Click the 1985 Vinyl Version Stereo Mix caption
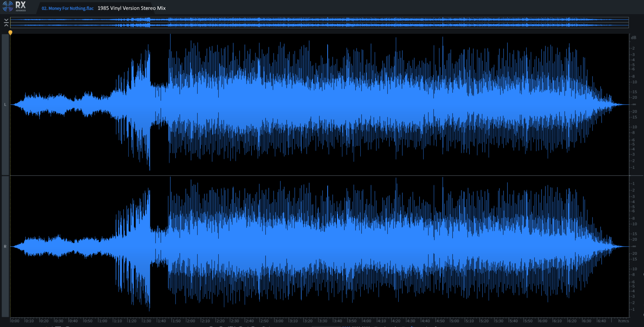This screenshot has width=644, height=327. pos(132,8)
